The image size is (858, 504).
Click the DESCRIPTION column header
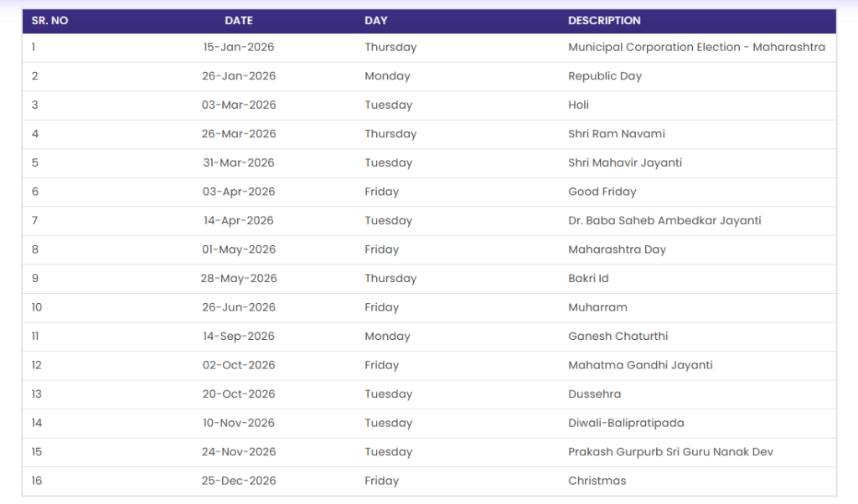[x=604, y=20]
